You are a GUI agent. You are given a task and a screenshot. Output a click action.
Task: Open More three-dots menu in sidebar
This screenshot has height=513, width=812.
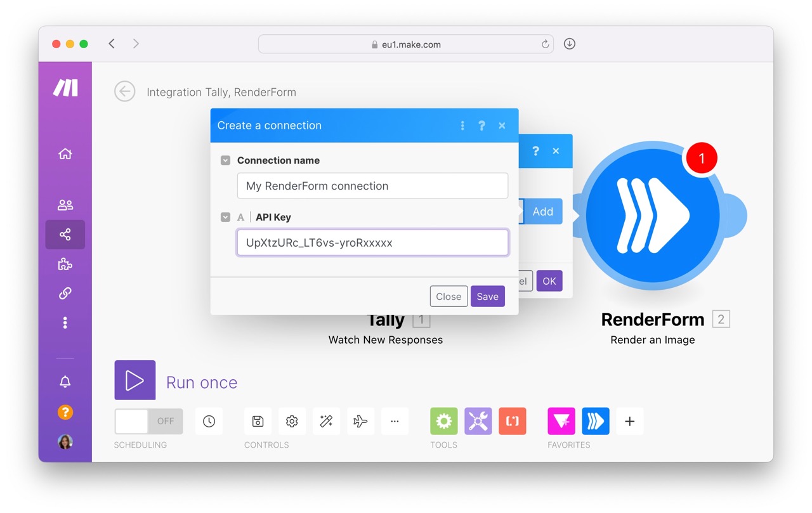[65, 323]
